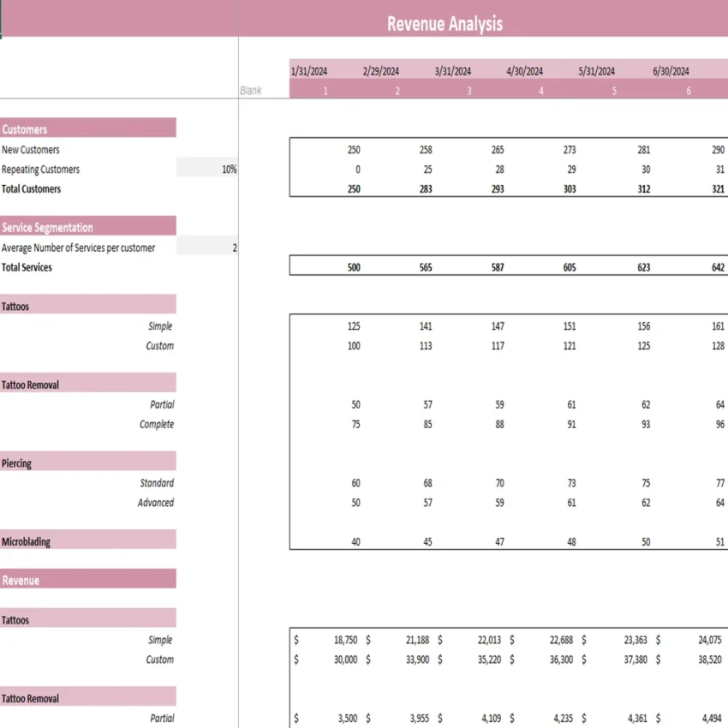Click the Microblading section header
The width and height of the screenshot is (728, 728).
pos(86,540)
